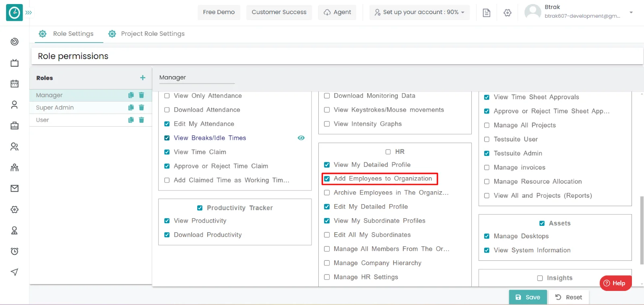Uncheck Approve or Reject Time Claim
The image size is (644, 305).
coord(167,166)
